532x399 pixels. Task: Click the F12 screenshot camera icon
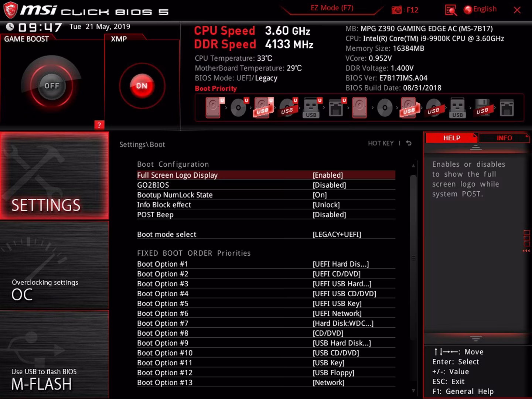pos(396,10)
